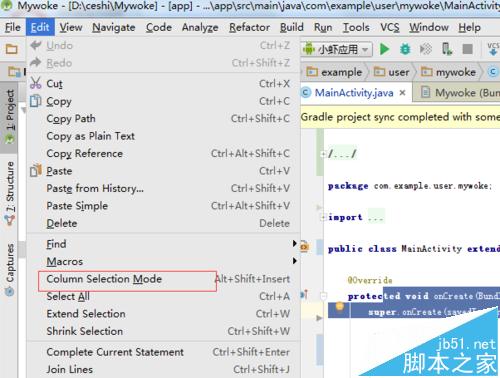The height and width of the screenshot is (378, 500).
Task: Expand the Macros submenu arrow
Action: (295, 261)
